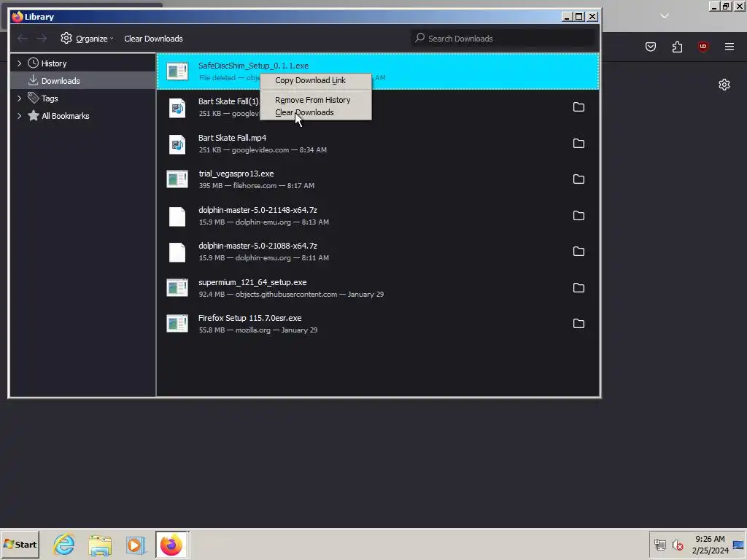This screenshot has height=560, width=747.
Task: Open folder for Bart Skate Fall(1) download
Action: pyautogui.click(x=578, y=107)
